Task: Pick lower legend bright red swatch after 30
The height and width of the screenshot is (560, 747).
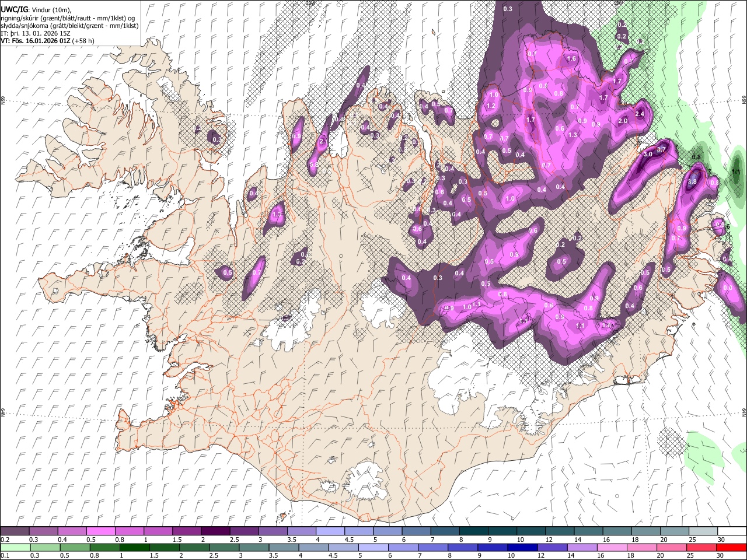Action: click(731, 548)
